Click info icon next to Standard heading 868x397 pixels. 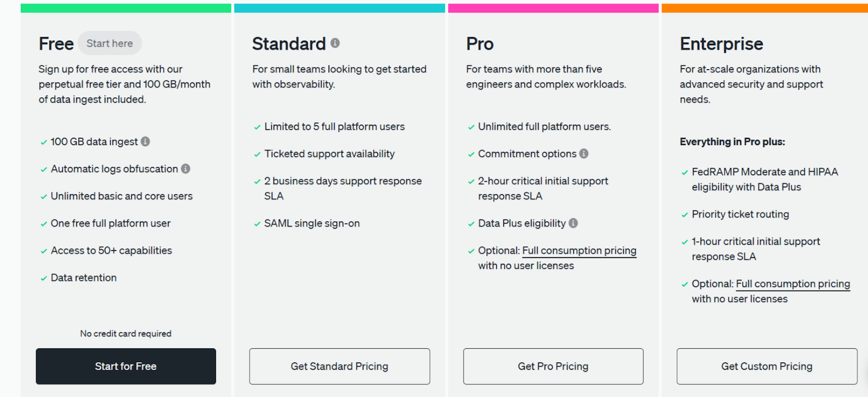click(x=335, y=43)
